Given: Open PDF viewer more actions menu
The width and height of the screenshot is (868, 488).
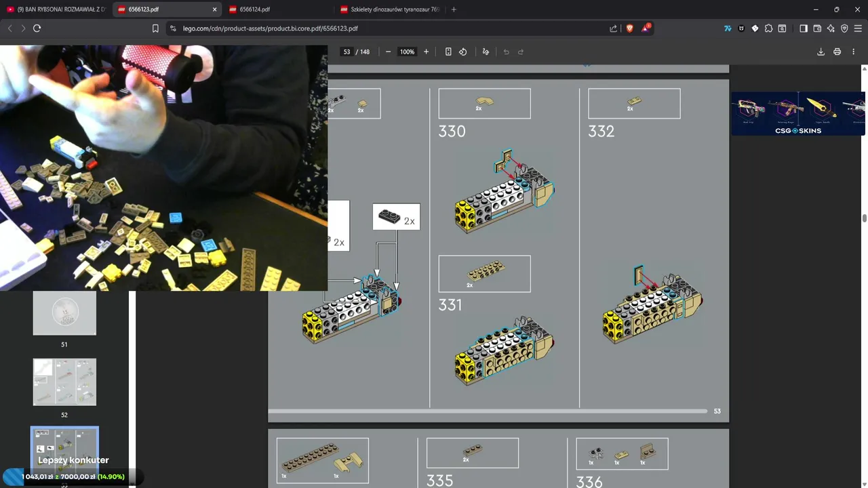Looking at the screenshot, I should 853,52.
